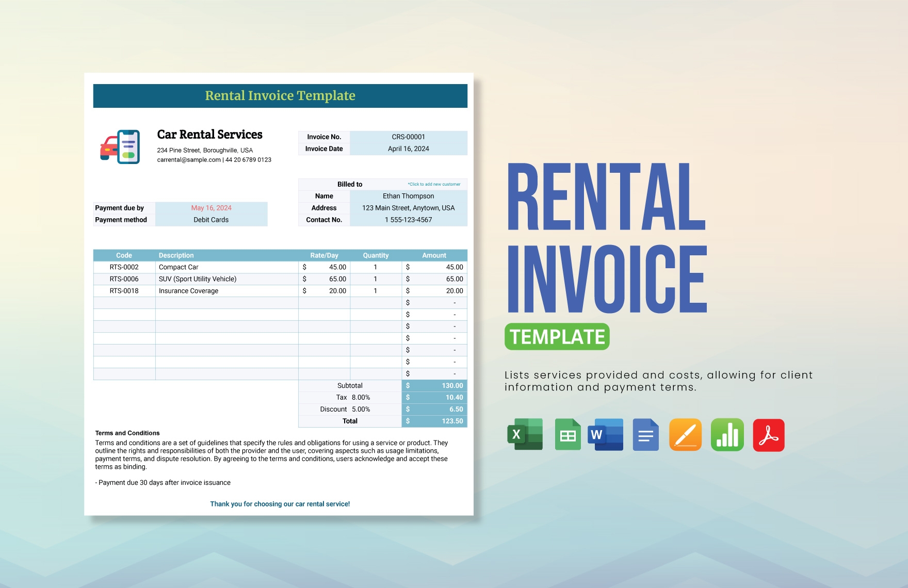Click the carrental@sample.com contact line
The width and height of the screenshot is (908, 588).
(214, 160)
